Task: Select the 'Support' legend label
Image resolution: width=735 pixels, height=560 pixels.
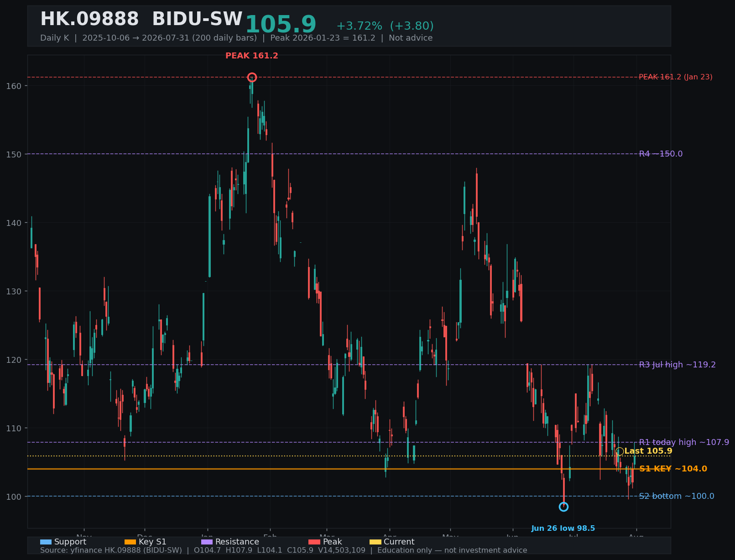Action: pyautogui.click(x=70, y=542)
